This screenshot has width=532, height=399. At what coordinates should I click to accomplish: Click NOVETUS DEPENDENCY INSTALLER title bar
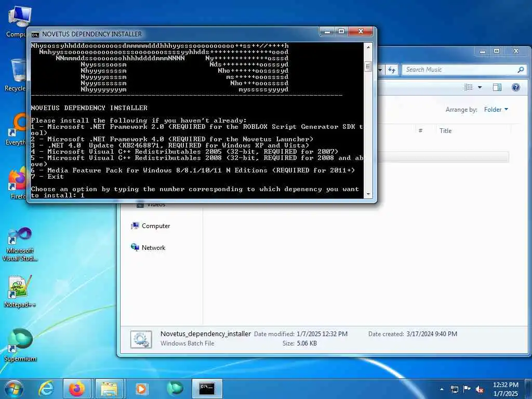tap(92, 34)
